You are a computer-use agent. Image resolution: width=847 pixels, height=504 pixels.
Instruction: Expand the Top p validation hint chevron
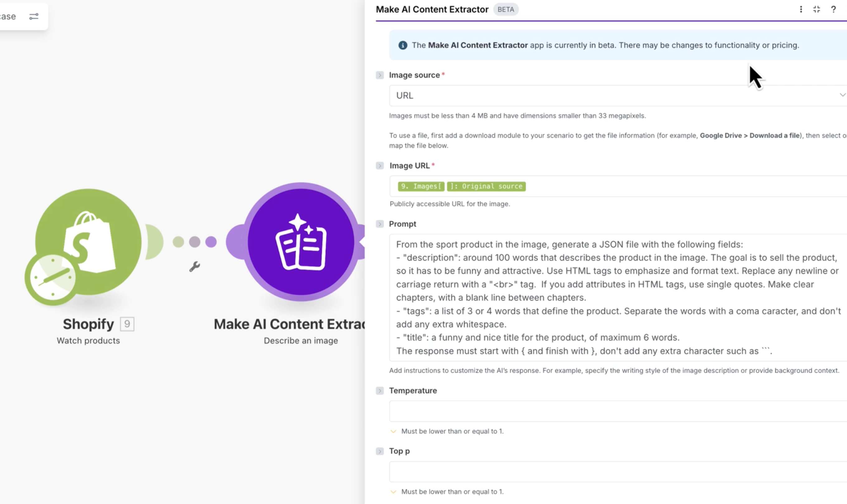pos(393,492)
